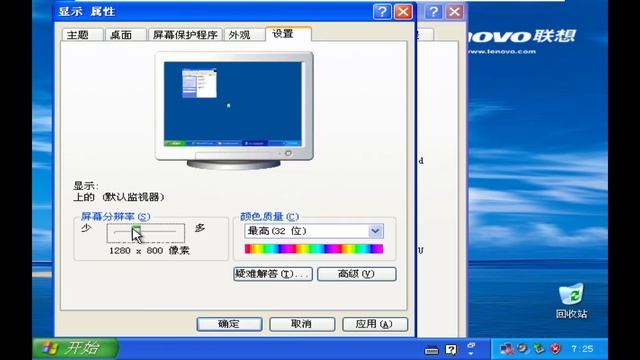Screen dimensions: 640x360
Task: Click the screen resolution slider thumb
Action: coord(136,233)
